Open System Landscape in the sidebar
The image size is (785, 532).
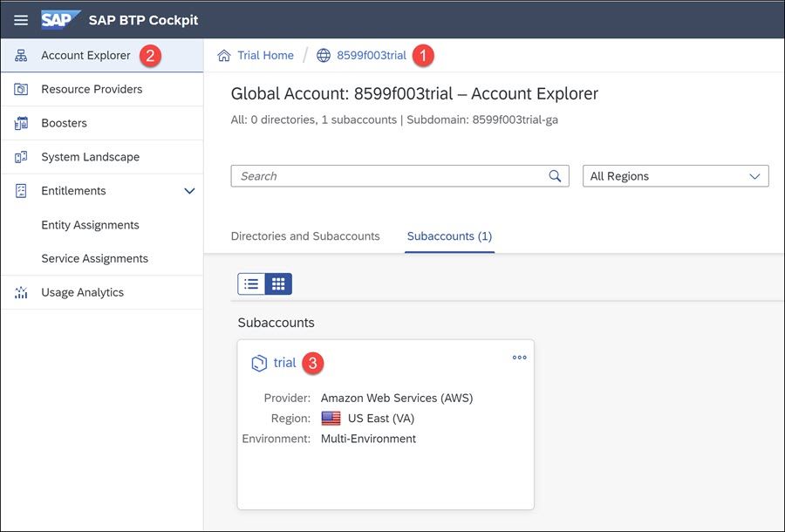coord(102,157)
